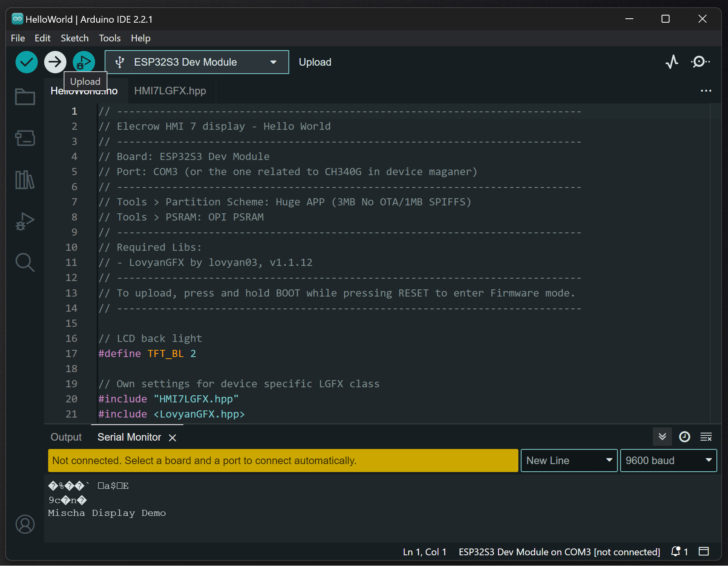Screen dimensions: 728x566
Task: Click the 'Port: COM3' comment line
Action: tap(288, 172)
